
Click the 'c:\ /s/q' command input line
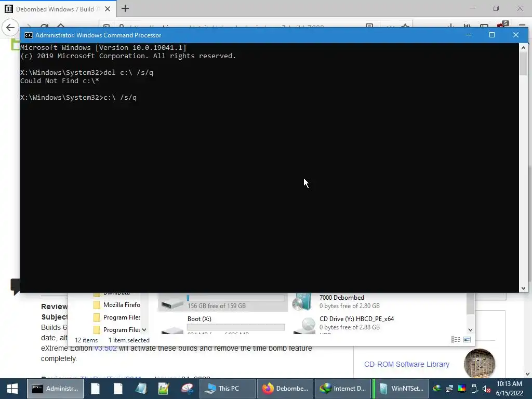click(78, 98)
